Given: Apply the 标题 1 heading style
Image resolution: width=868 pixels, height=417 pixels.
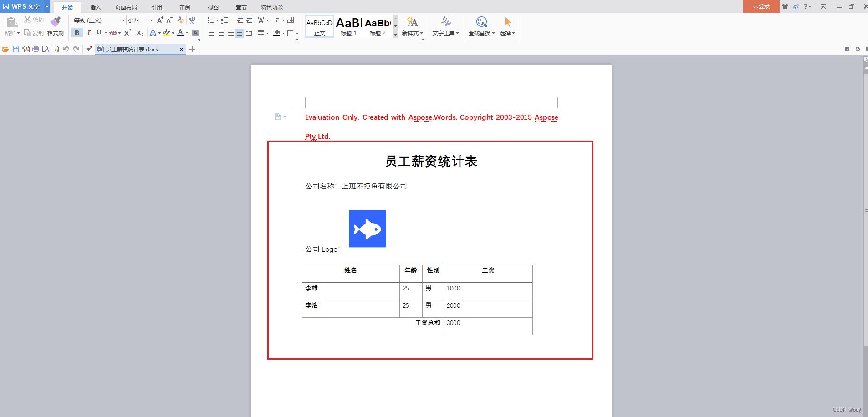Looking at the screenshot, I should (349, 26).
